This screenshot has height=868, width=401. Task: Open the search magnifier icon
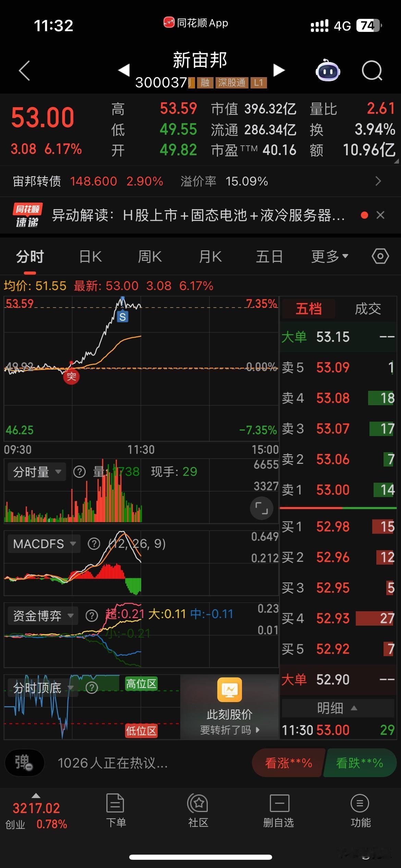coord(372,71)
